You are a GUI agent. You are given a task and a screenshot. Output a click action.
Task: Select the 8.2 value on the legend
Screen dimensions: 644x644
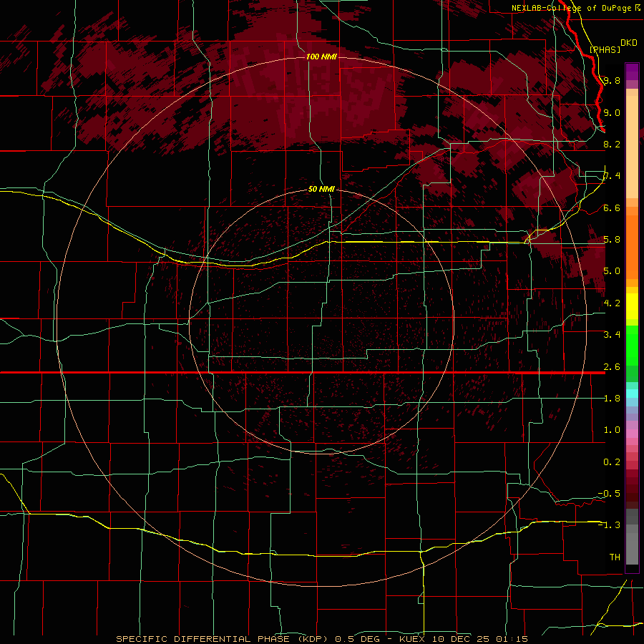point(612,145)
